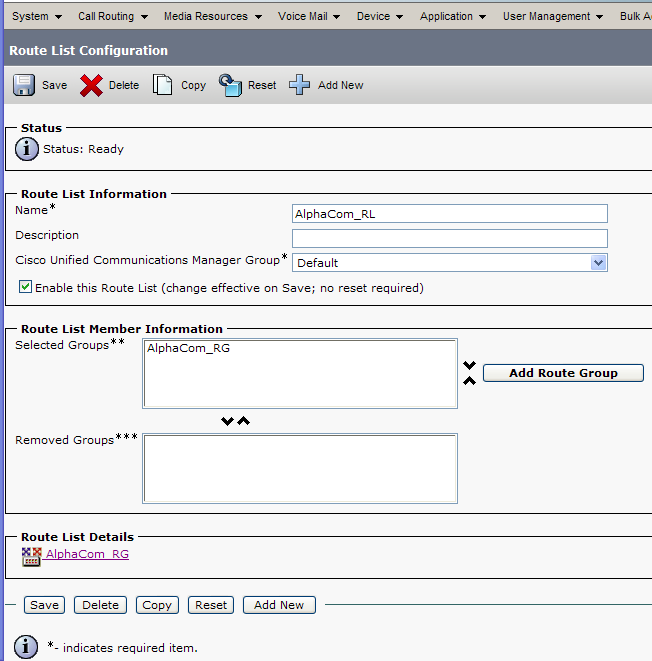Click the Status information icon
This screenshot has height=661, width=652.
27,149
